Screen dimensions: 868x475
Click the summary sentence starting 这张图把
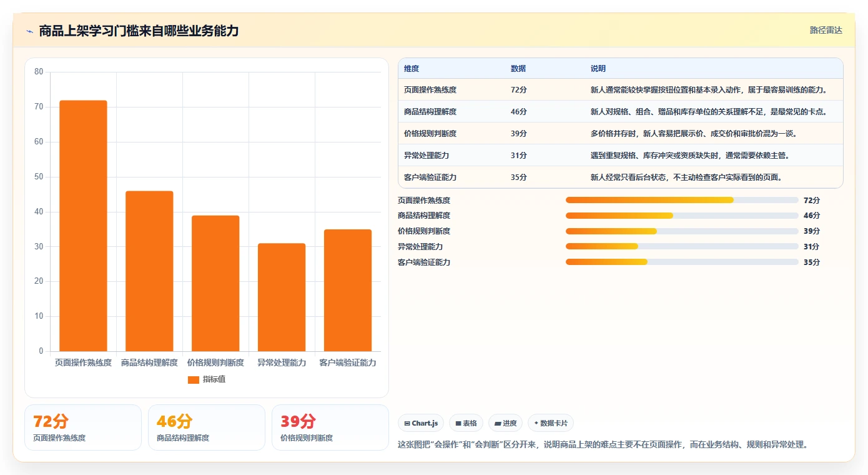[x=604, y=445]
